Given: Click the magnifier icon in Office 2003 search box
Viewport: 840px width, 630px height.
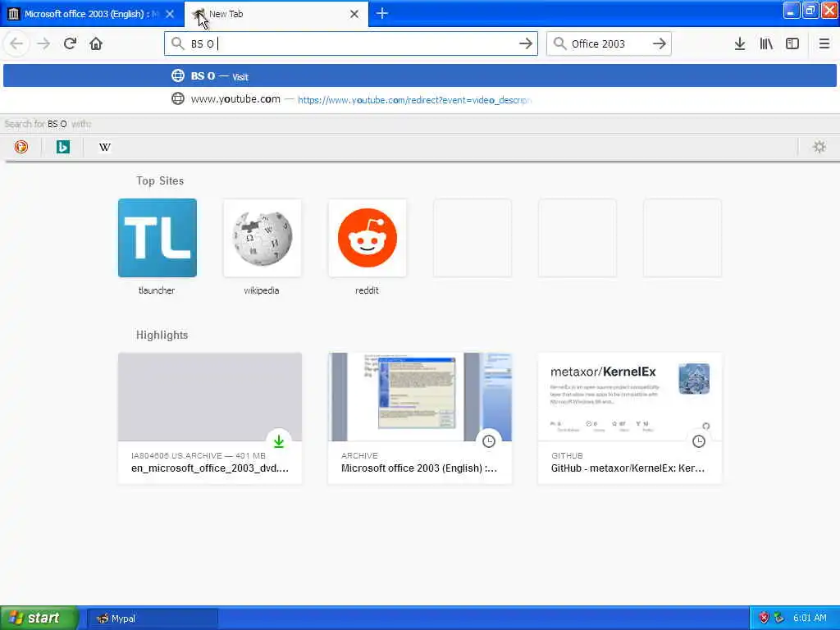Looking at the screenshot, I should (x=559, y=43).
